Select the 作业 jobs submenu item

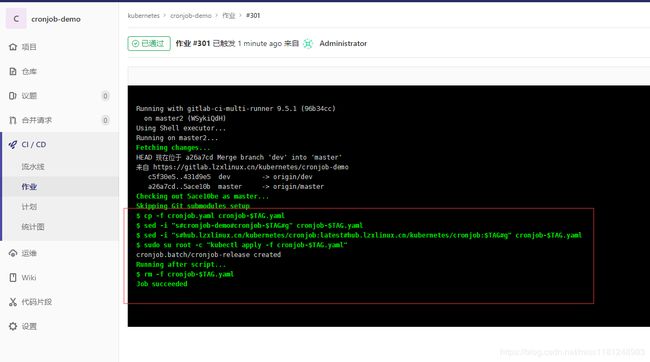pos(29,187)
